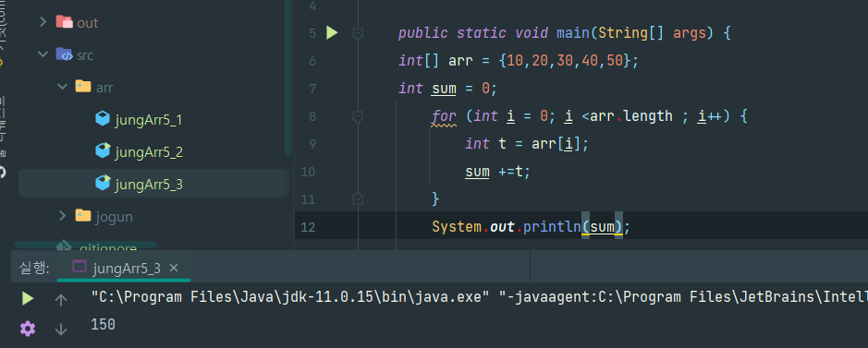Click the 'for' keyword with warning
Image resolution: width=868 pixels, height=348 pixels.
tap(444, 116)
